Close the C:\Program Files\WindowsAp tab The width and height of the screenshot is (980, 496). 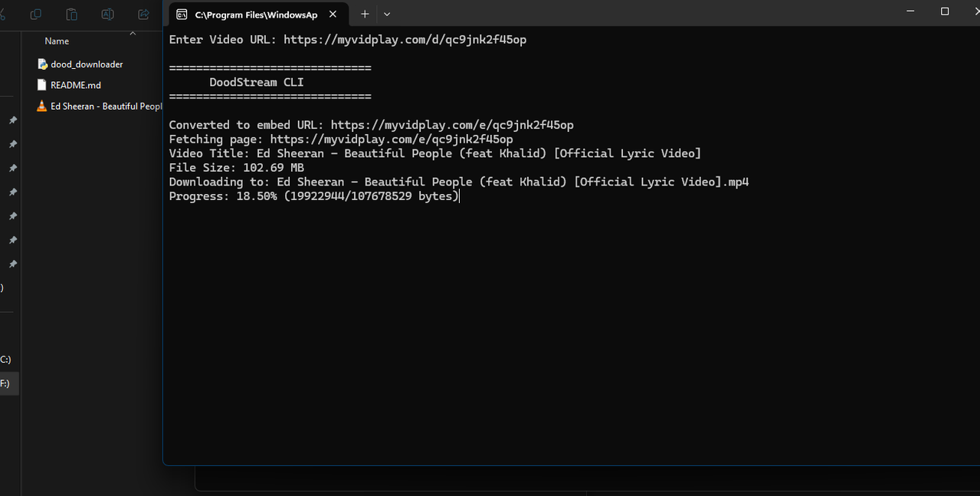[333, 14]
